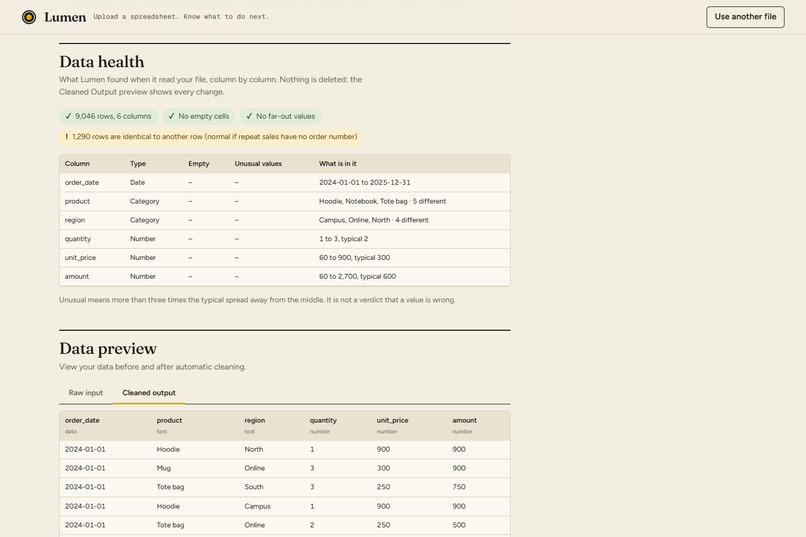Viewport: 806px width, 537px height.
Task: Click the Use another file button
Action: (745, 17)
